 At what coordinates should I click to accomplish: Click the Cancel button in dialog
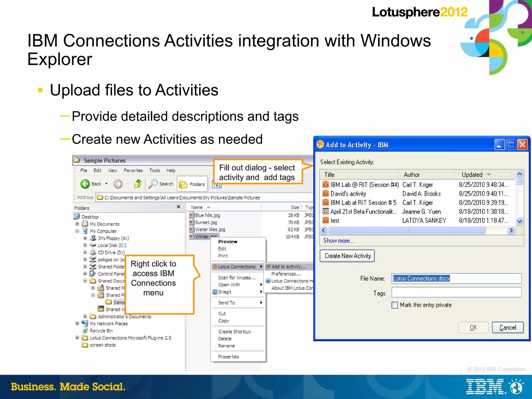508,327
